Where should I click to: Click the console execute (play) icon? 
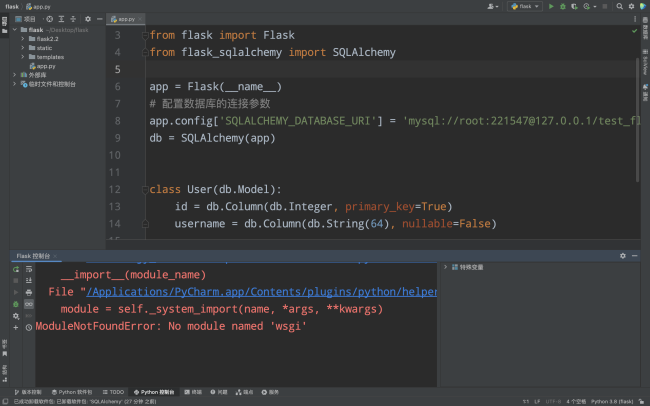[x=16, y=292]
